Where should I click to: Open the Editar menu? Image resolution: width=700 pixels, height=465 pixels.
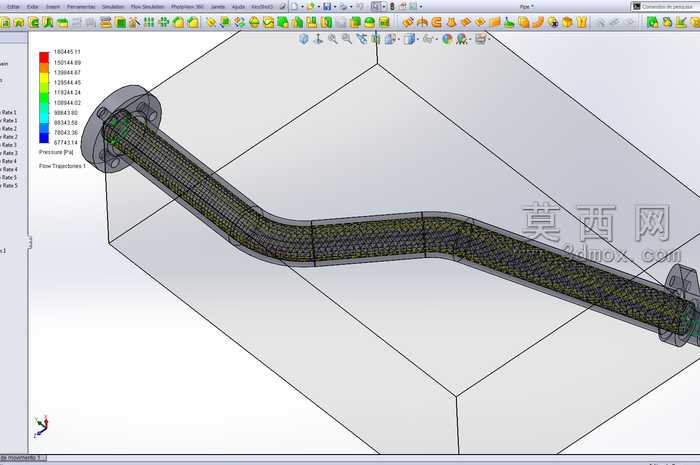click(13, 7)
